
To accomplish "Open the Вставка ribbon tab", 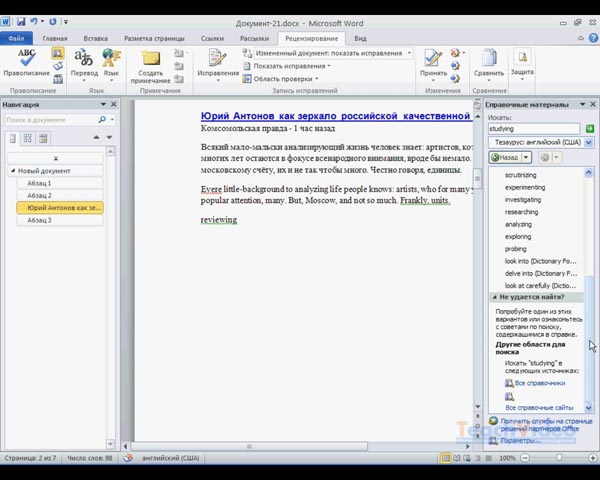I will pyautogui.click(x=96, y=38).
